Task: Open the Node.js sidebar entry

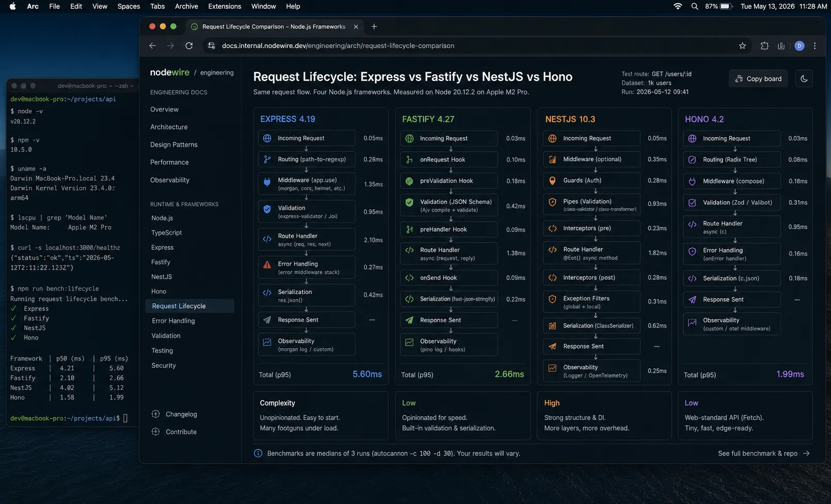Action: tap(162, 218)
